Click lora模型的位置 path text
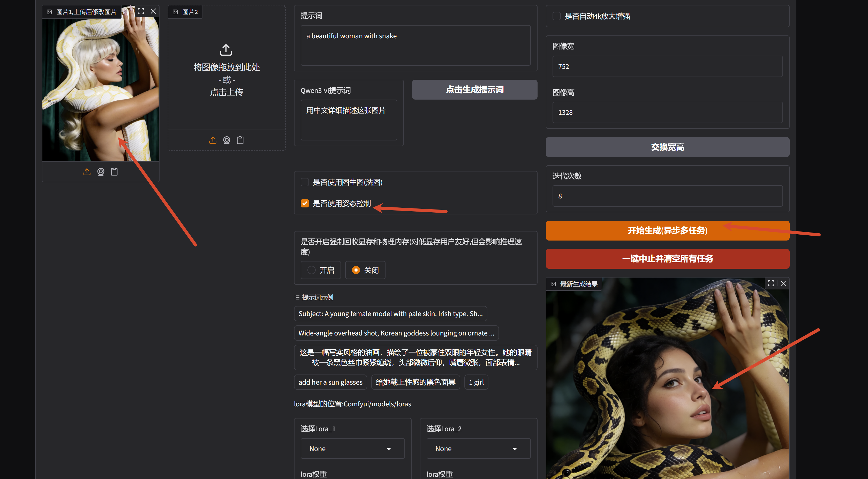 pyautogui.click(x=352, y=404)
